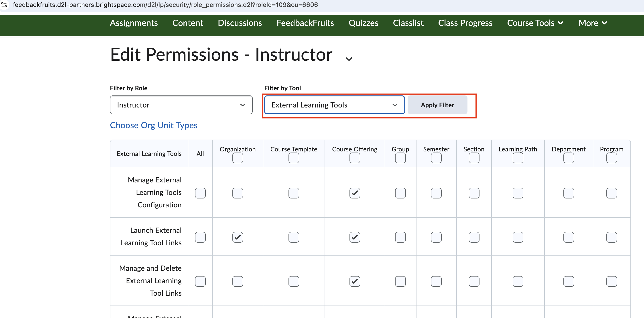Image resolution: width=644 pixels, height=318 pixels.
Task: Open the Choose Org Unit Types link
Action: 154,125
